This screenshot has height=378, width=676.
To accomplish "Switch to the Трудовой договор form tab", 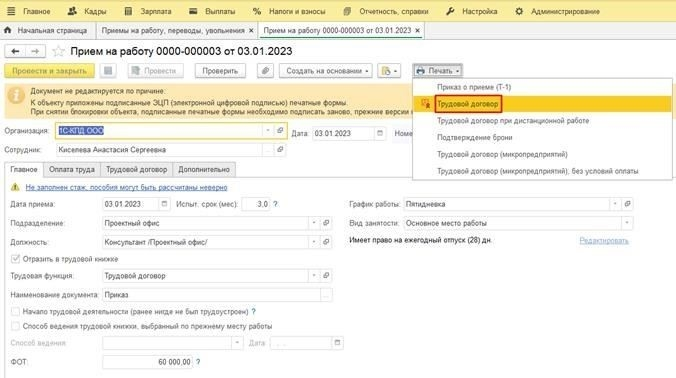I will (x=137, y=169).
